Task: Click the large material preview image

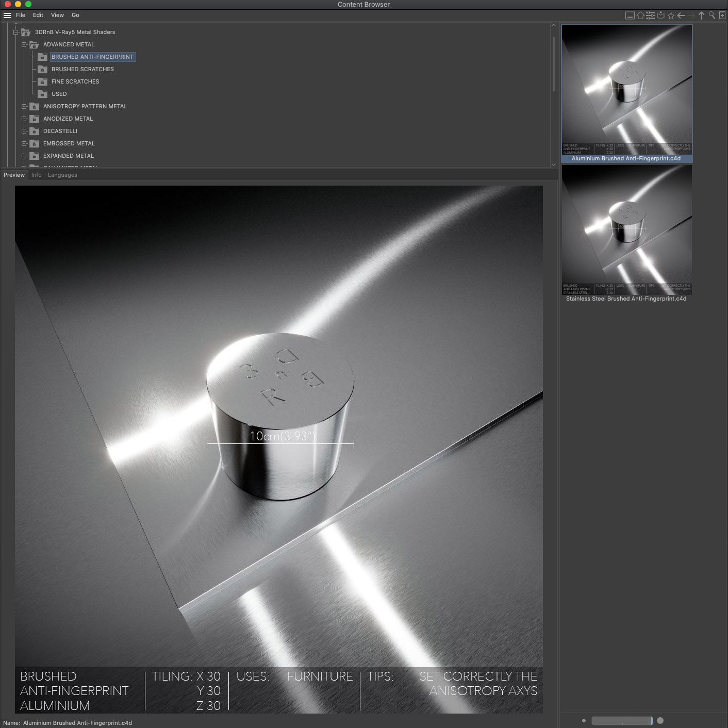Action: (x=279, y=450)
